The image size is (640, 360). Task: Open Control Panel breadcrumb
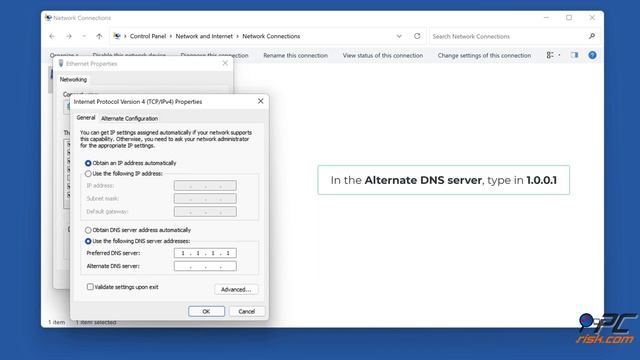tap(148, 36)
